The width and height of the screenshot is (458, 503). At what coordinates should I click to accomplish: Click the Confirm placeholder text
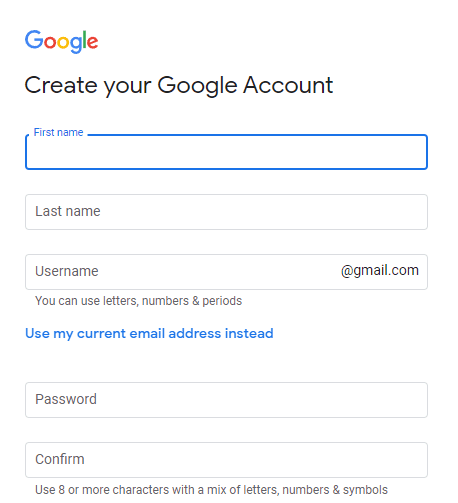(x=60, y=459)
